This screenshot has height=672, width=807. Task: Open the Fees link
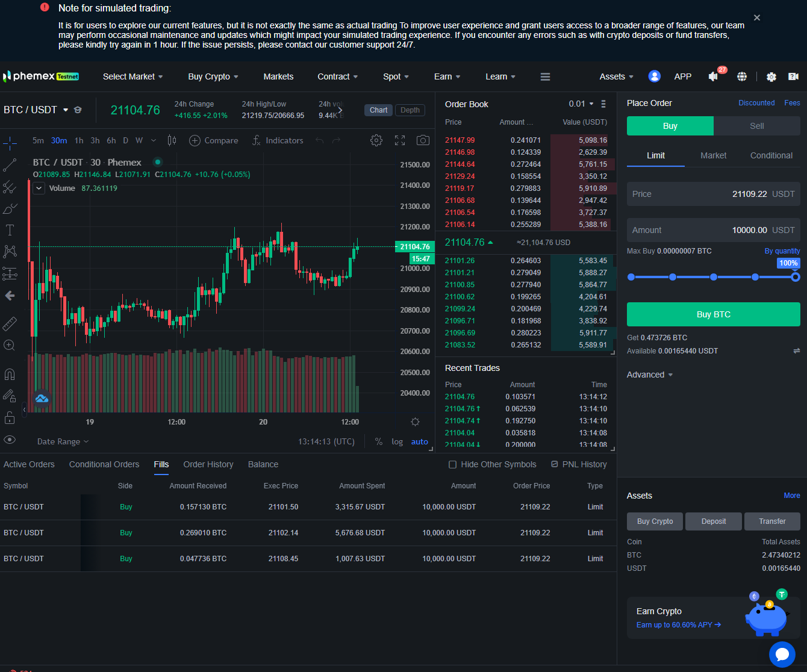pyautogui.click(x=792, y=103)
